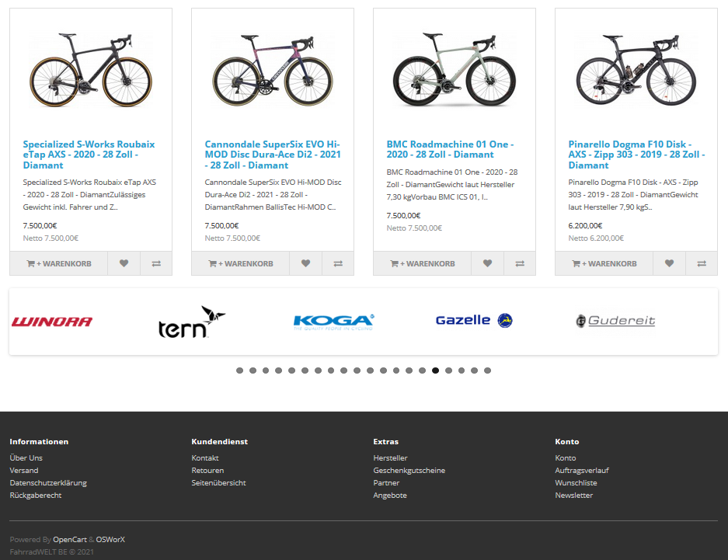Image resolution: width=728 pixels, height=560 pixels.
Task: Click heart icon for Cannondale SuperSix EVO
Action: [305, 263]
